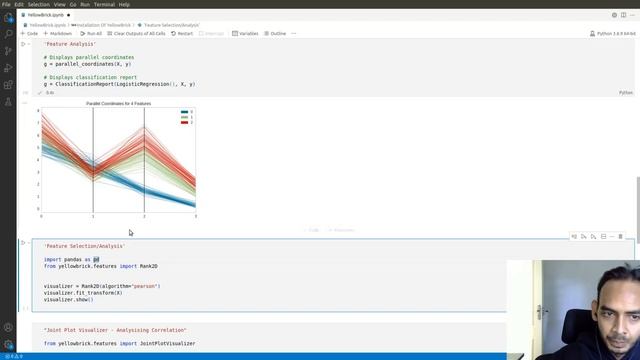Open the notebook Outline
The width and height of the screenshot is (640, 360).
coord(275,33)
